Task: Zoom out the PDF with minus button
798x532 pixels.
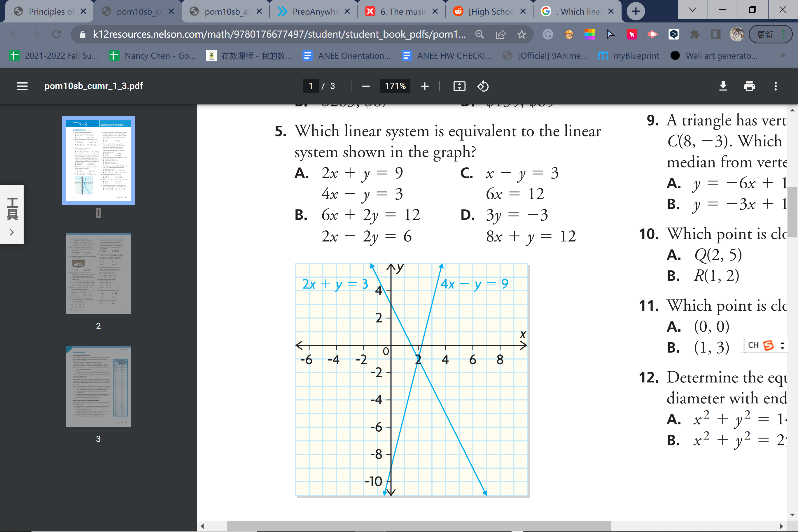Action: [x=365, y=86]
